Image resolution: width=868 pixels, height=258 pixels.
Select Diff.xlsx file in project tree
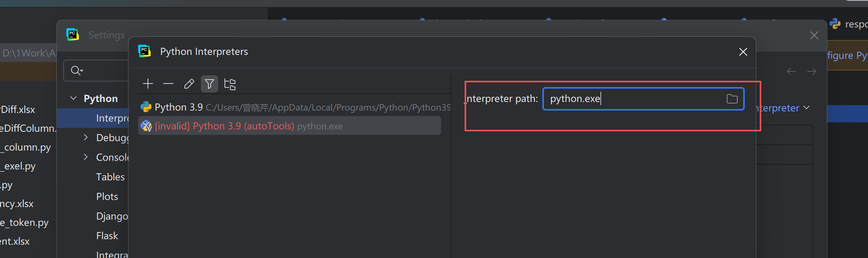18,109
